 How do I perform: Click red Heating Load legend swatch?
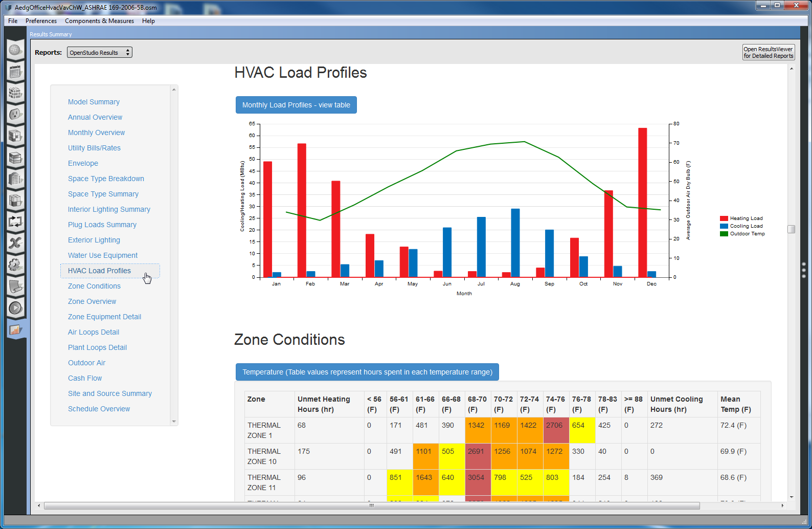(724, 218)
